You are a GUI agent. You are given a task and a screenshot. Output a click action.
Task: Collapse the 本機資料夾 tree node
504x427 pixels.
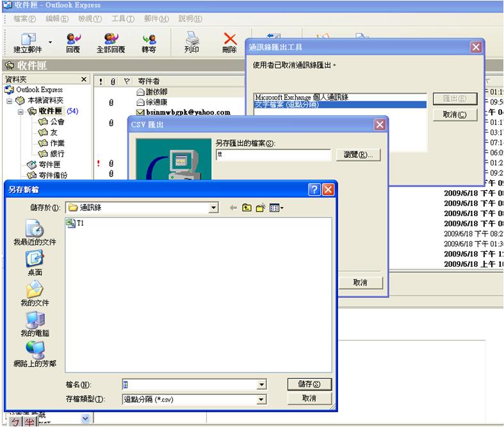10,101
